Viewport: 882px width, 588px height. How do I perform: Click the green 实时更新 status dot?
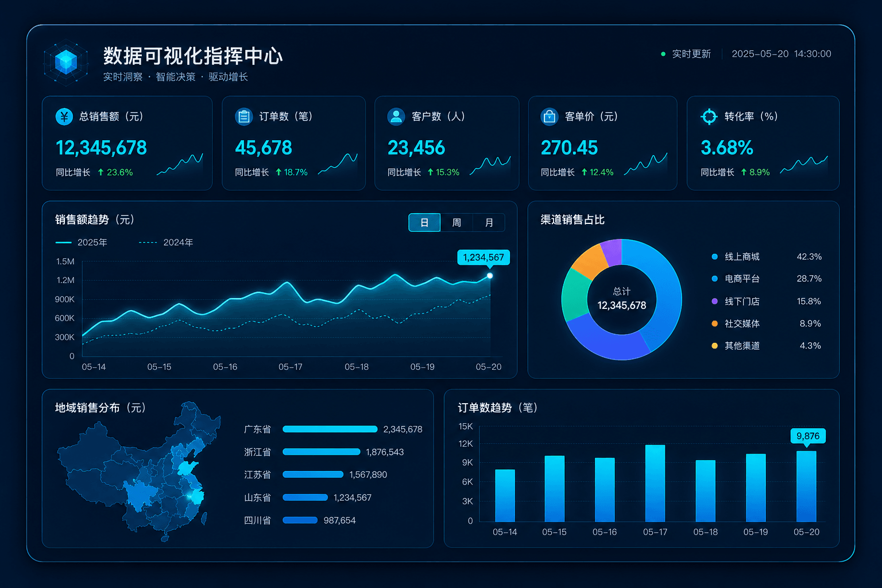pyautogui.click(x=663, y=54)
